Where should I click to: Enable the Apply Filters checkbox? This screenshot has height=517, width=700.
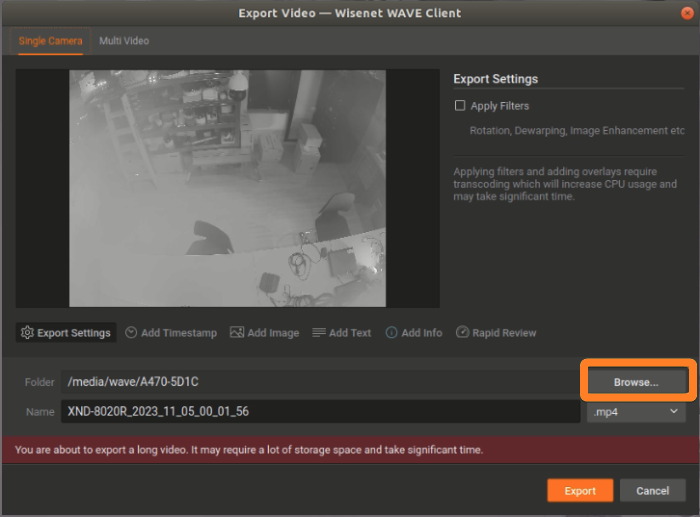coord(460,106)
